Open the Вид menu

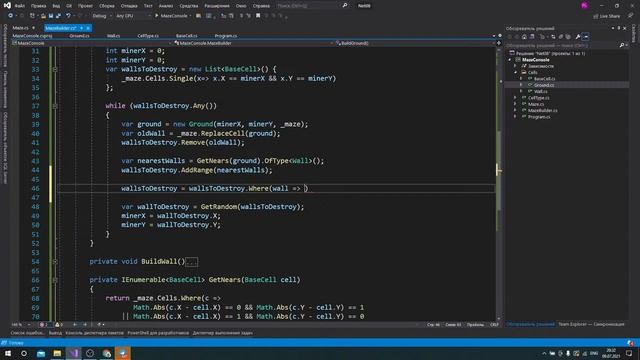click(56, 6)
